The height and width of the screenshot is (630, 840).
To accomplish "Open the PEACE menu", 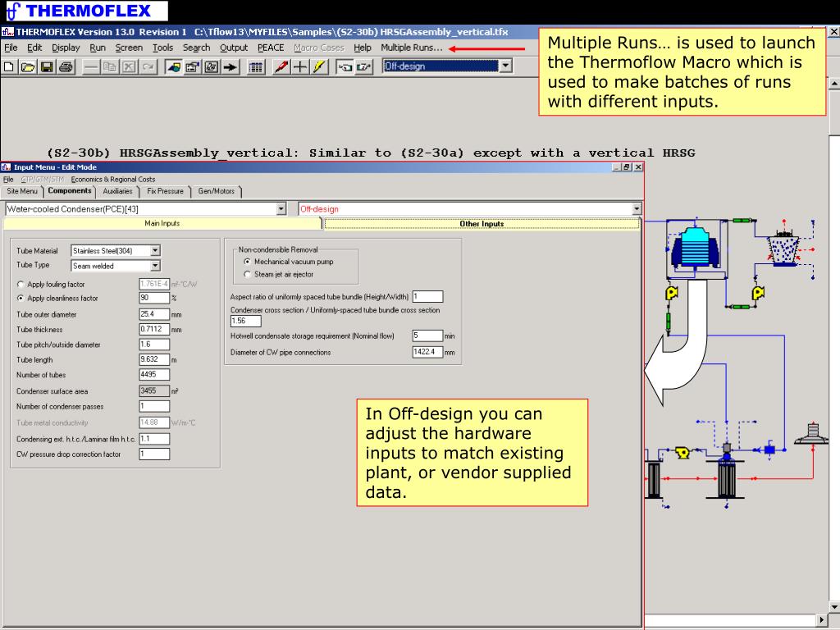I will (271, 48).
